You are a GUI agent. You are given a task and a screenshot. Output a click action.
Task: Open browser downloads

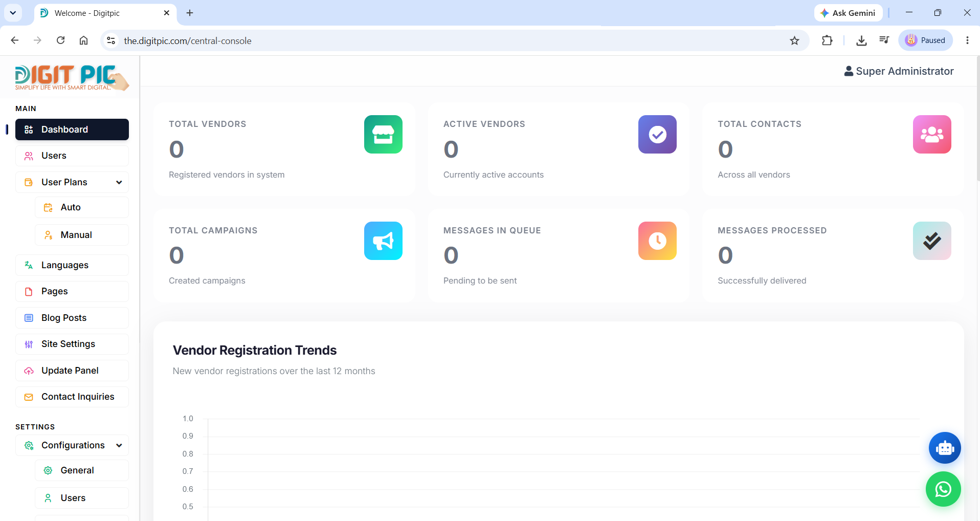click(x=861, y=40)
